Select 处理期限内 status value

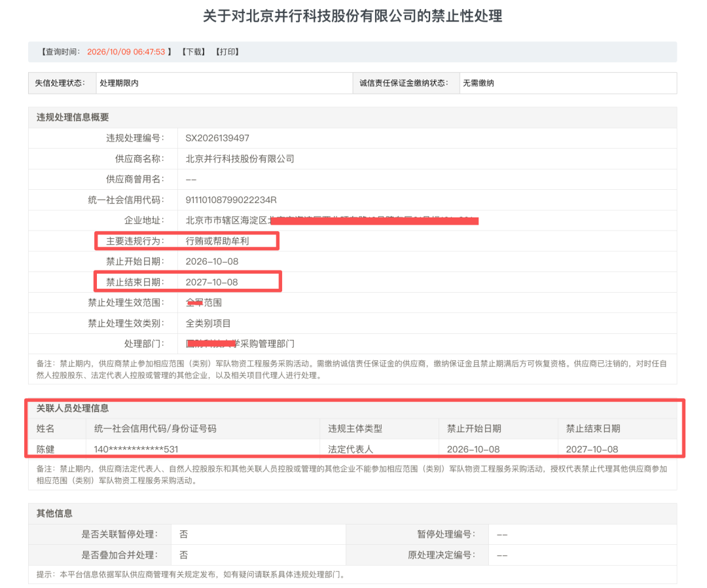pyautogui.click(x=119, y=83)
